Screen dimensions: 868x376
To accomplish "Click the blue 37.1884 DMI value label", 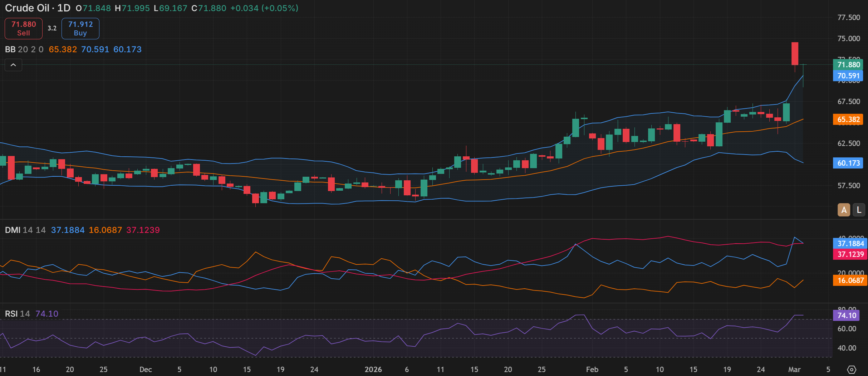I will (850, 244).
